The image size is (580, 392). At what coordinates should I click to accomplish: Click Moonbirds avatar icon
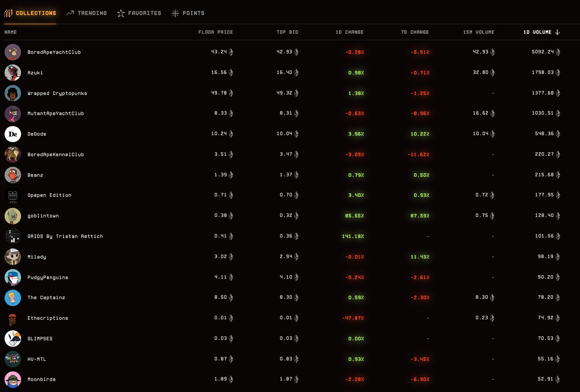pyautogui.click(x=13, y=380)
